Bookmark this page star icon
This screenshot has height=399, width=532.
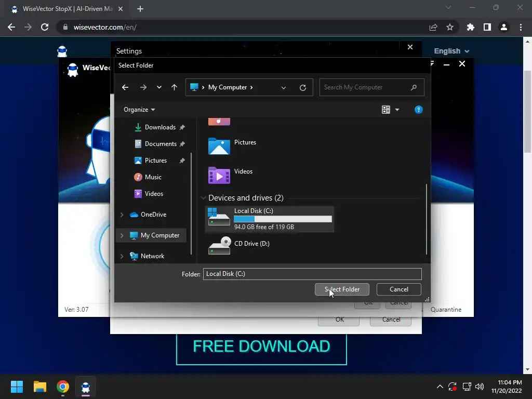coord(449,27)
